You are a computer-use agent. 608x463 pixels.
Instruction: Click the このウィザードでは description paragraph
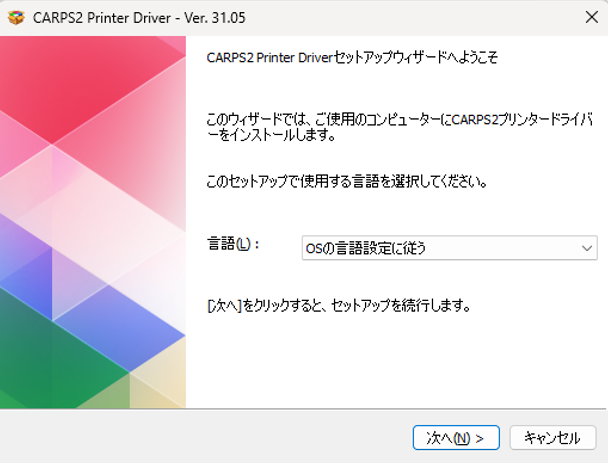point(400,127)
